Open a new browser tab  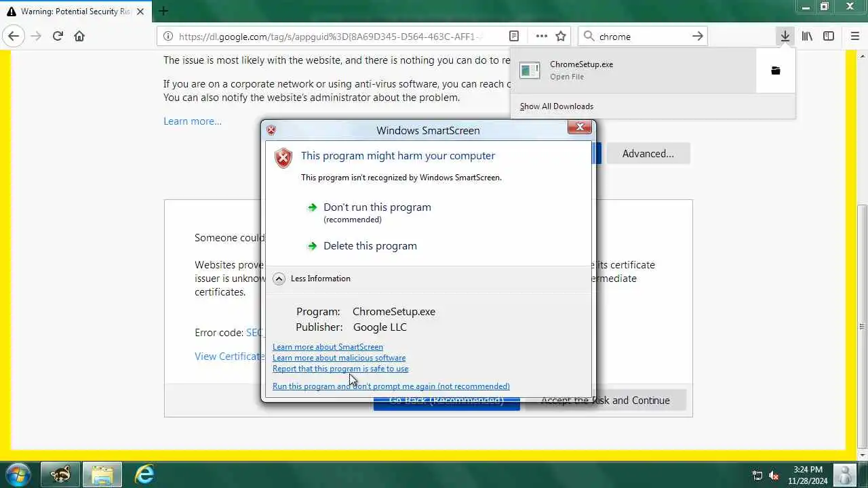point(163,12)
